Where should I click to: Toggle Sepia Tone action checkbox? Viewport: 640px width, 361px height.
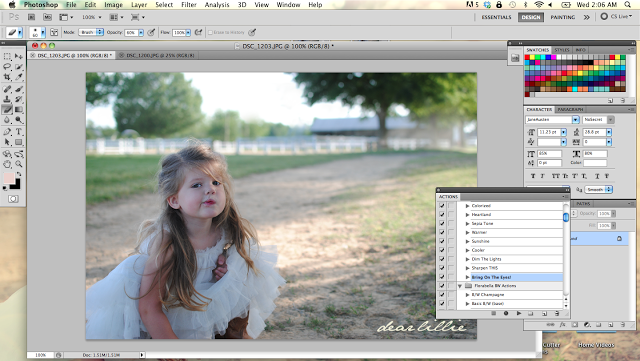pos(442,223)
